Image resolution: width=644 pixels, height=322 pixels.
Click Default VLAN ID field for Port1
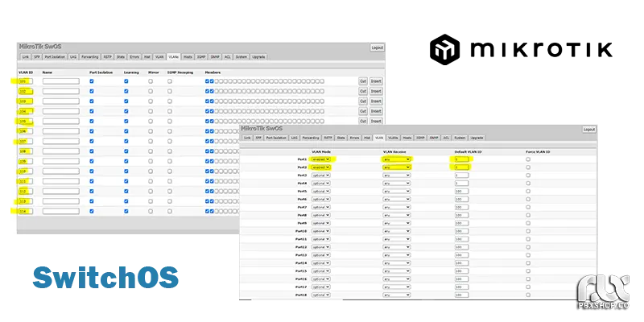click(461, 160)
